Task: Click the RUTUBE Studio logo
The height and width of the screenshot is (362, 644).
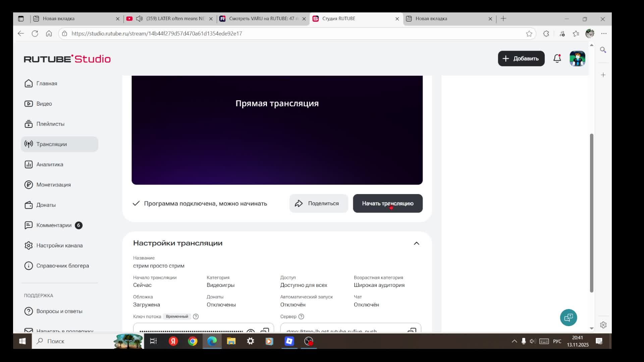Action: pos(67,59)
